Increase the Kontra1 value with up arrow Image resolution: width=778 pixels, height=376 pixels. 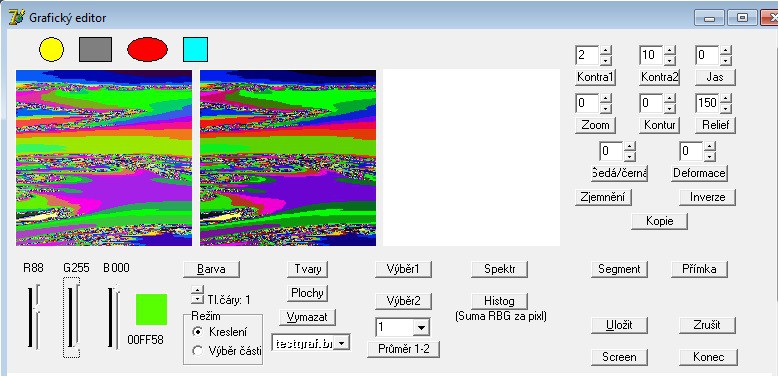coord(605,50)
